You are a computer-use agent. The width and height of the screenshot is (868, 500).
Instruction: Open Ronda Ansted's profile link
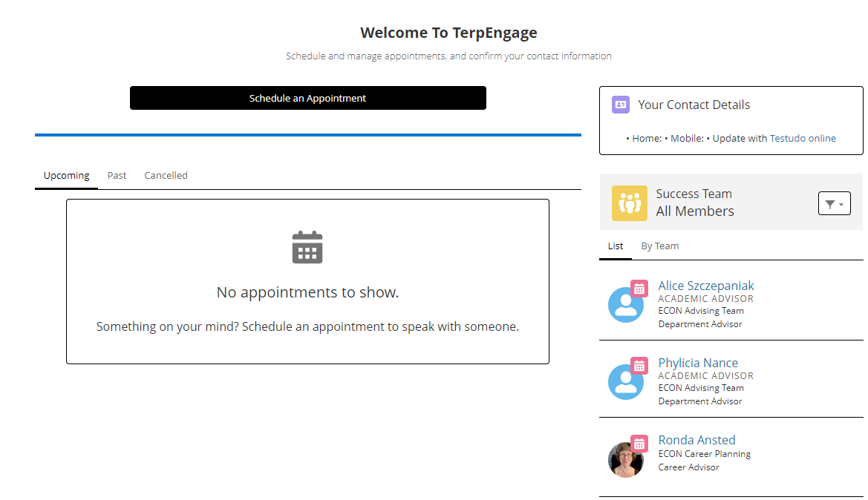coord(697,440)
